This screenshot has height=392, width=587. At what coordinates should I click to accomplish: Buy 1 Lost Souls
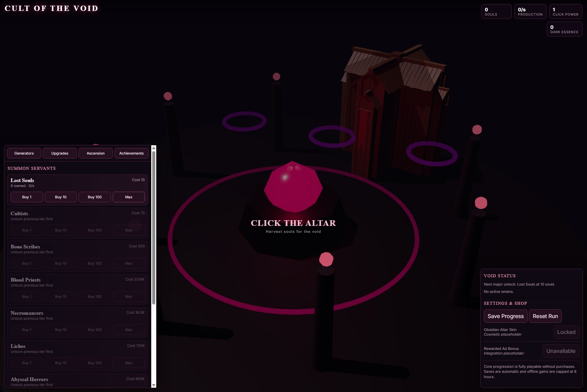(27, 197)
